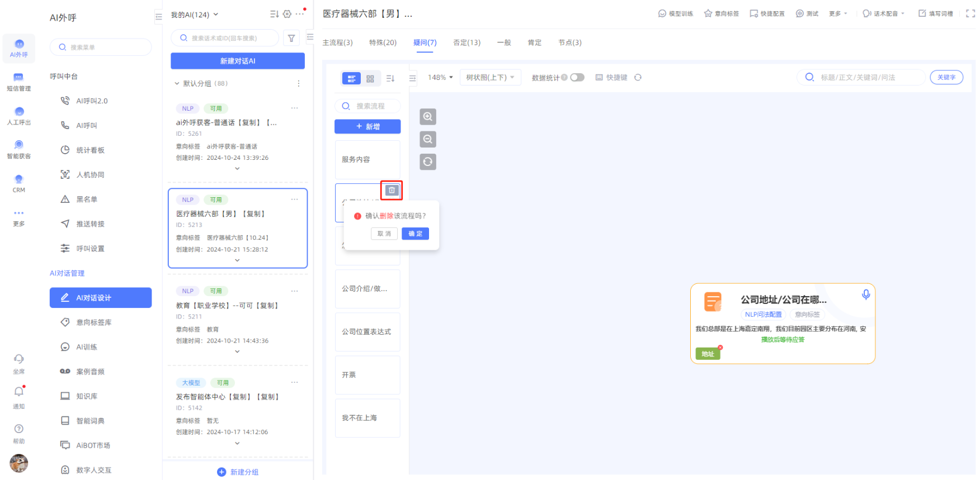Switch to grid view layout icon
Image resolution: width=980 pixels, height=480 pixels.
(x=370, y=79)
